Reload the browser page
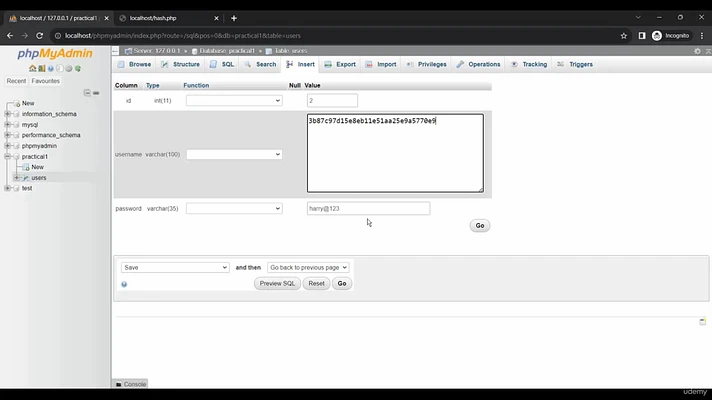712x400 pixels. click(x=38, y=35)
